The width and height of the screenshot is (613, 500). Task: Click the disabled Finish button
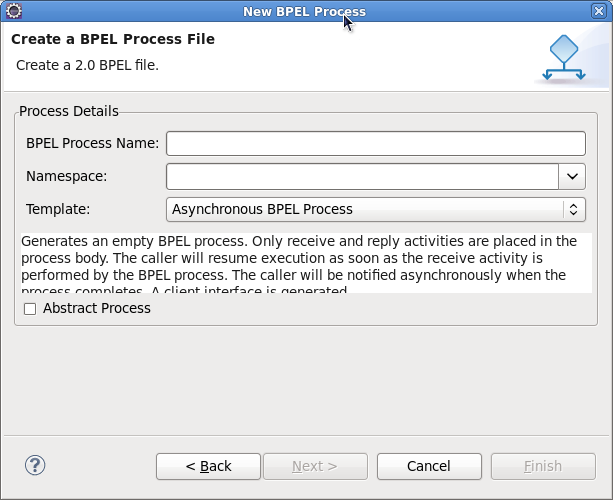(x=543, y=466)
